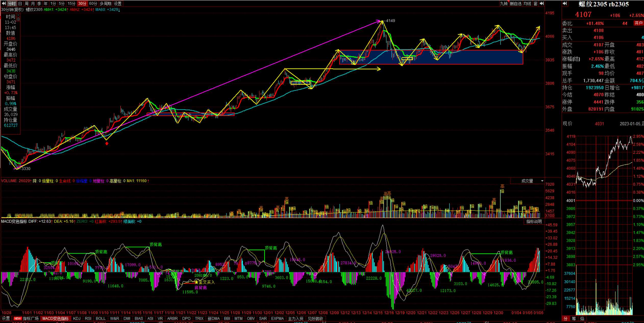This screenshot has height=323, width=644.
Task: Open the 多周期 multi-period selector
Action: (105, 4)
